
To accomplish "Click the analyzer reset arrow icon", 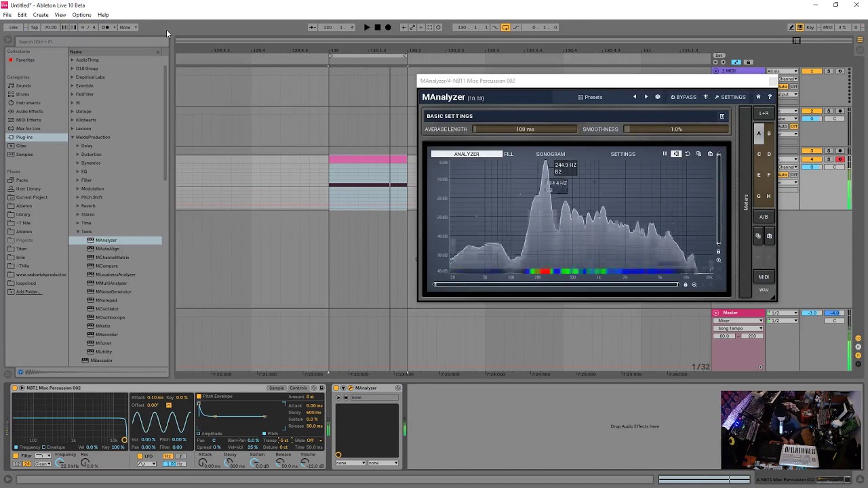I will pos(687,154).
